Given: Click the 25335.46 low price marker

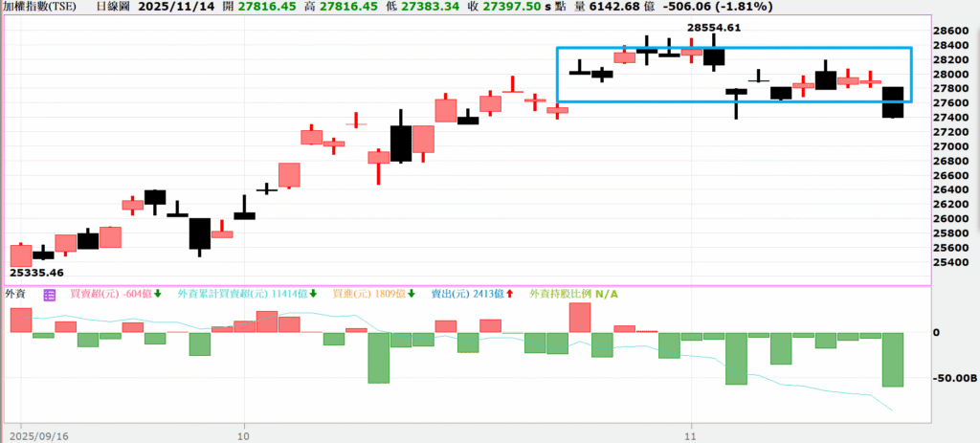Looking at the screenshot, I should click(35, 273).
